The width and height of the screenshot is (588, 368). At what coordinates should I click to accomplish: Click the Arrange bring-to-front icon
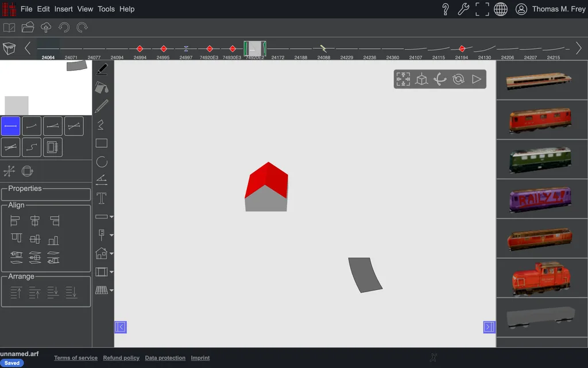pos(16,292)
